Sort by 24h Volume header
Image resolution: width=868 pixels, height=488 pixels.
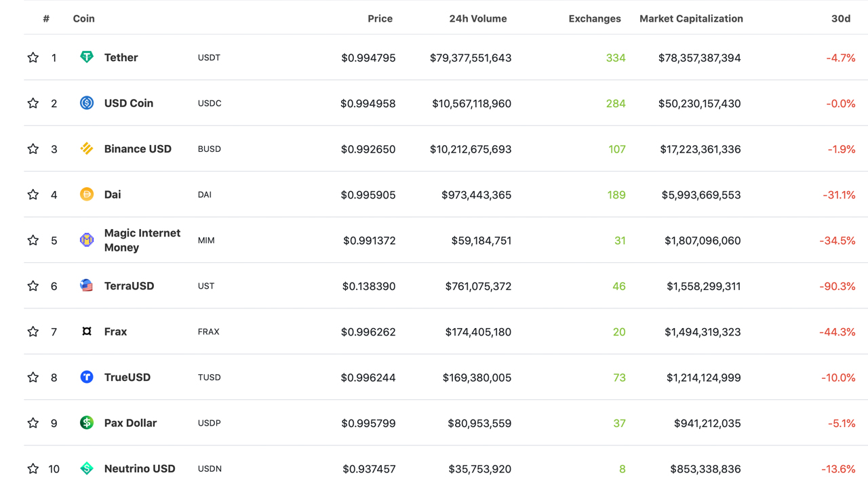tap(478, 19)
